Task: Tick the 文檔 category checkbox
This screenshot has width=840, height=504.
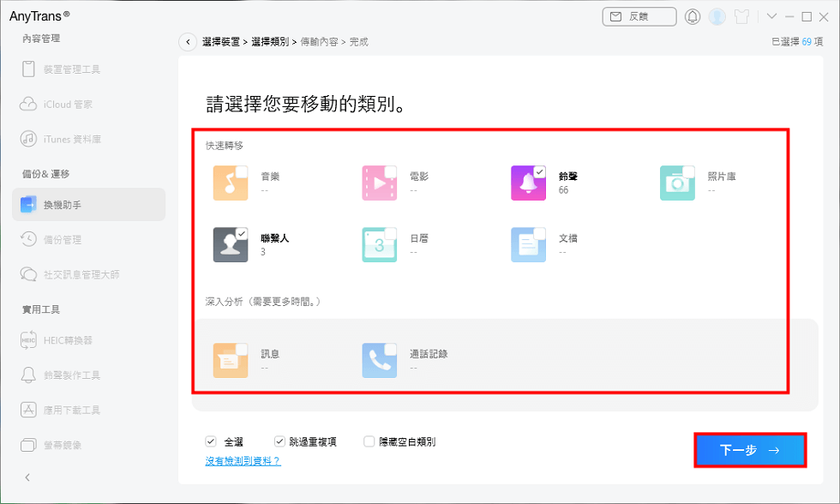Action: point(539,233)
